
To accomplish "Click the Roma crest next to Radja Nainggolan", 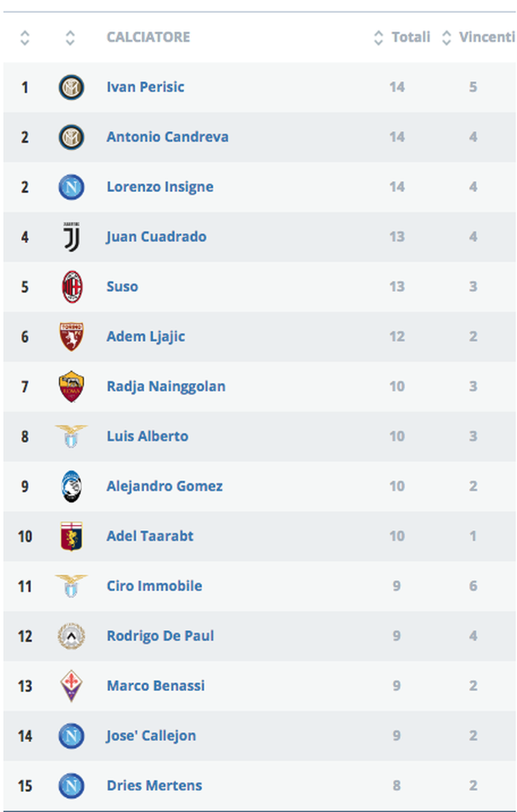I will [x=71, y=386].
